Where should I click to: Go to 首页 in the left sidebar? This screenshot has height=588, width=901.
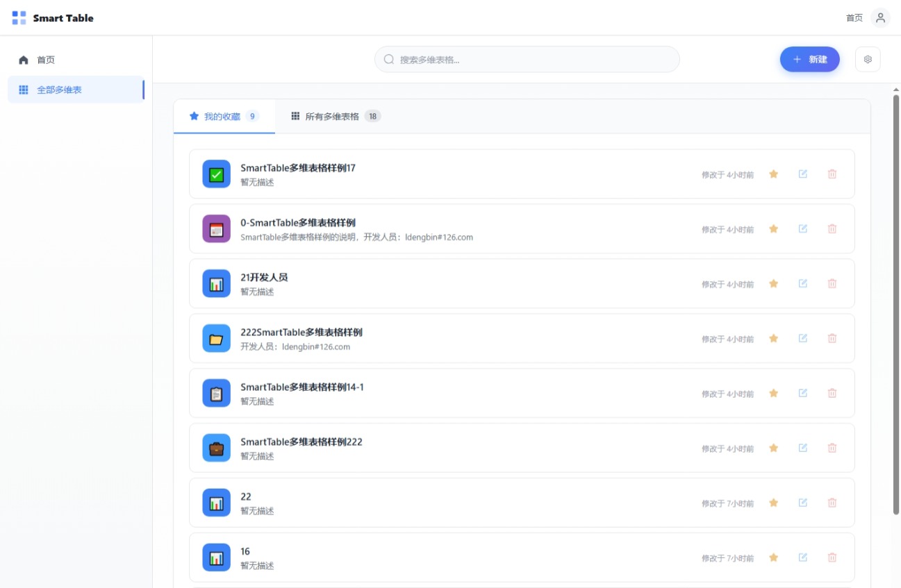tap(46, 60)
